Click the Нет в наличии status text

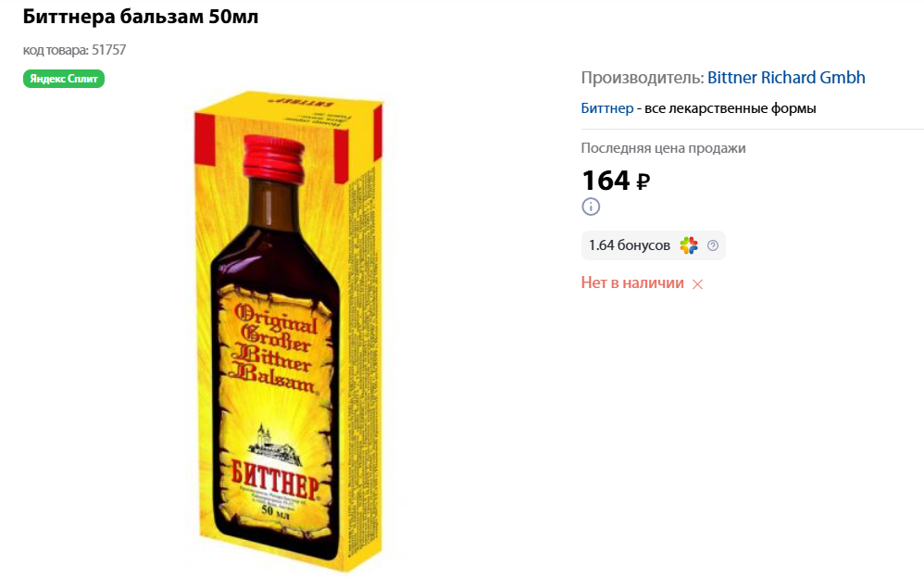pyautogui.click(x=632, y=282)
